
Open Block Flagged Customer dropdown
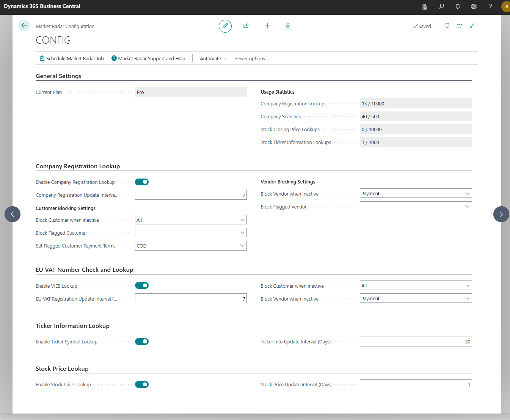[191, 233]
